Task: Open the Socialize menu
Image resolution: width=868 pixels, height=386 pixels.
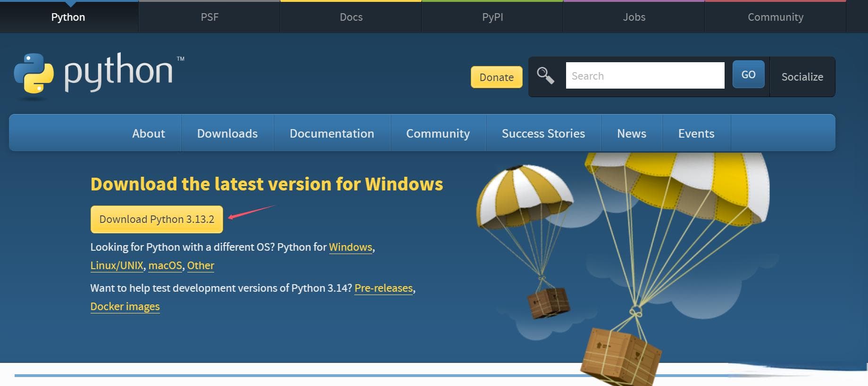Action: click(802, 77)
